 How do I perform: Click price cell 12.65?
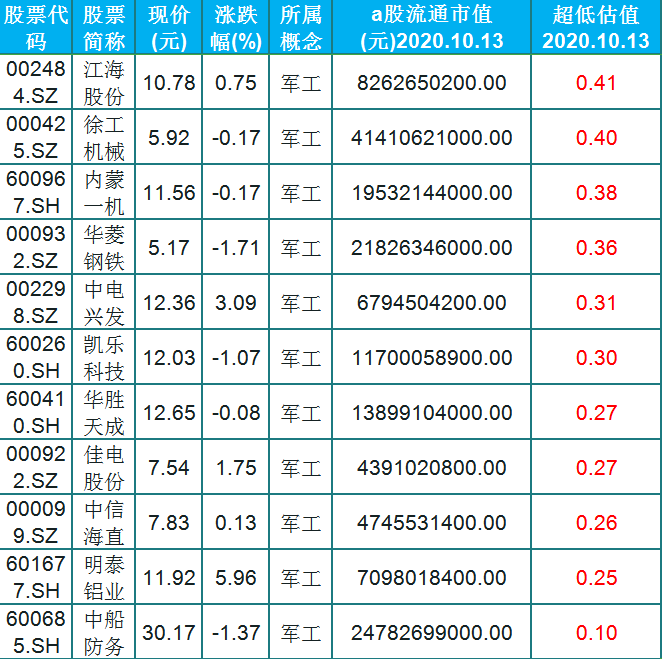(x=169, y=413)
